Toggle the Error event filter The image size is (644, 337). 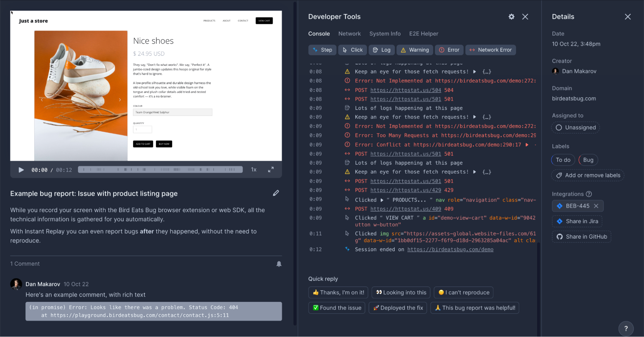pos(449,50)
